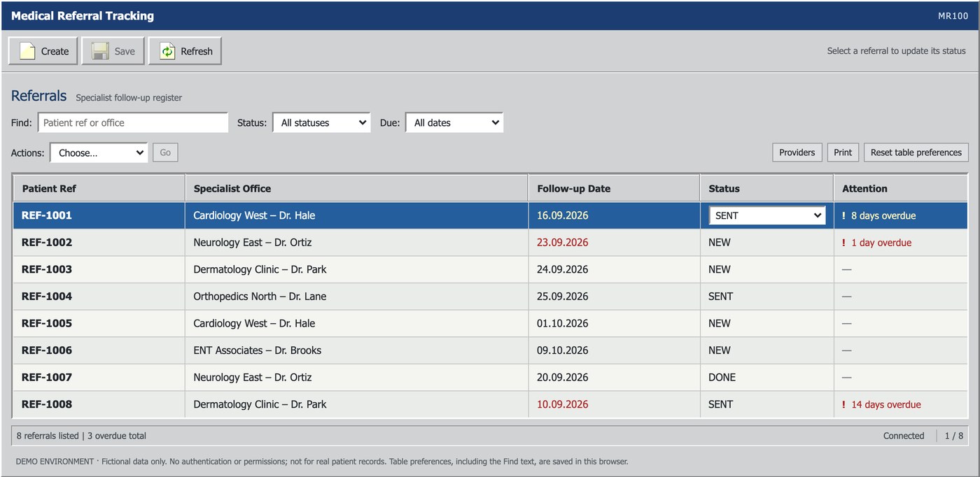Click the REF-1008 overdue exclamation mark
The image size is (980, 477).
[843, 404]
